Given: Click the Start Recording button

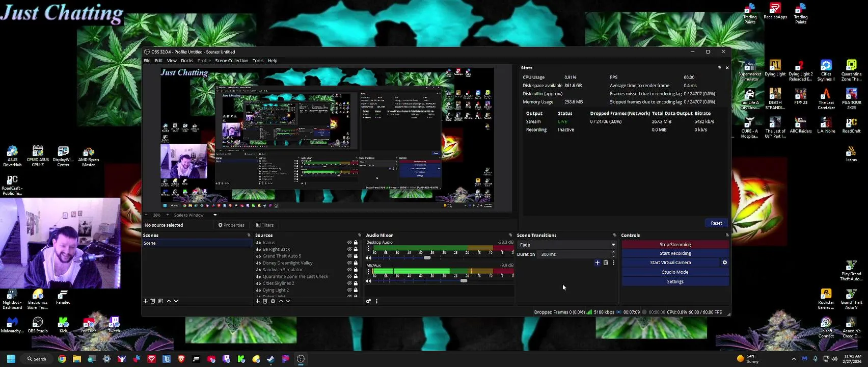Looking at the screenshot, I should coord(675,253).
